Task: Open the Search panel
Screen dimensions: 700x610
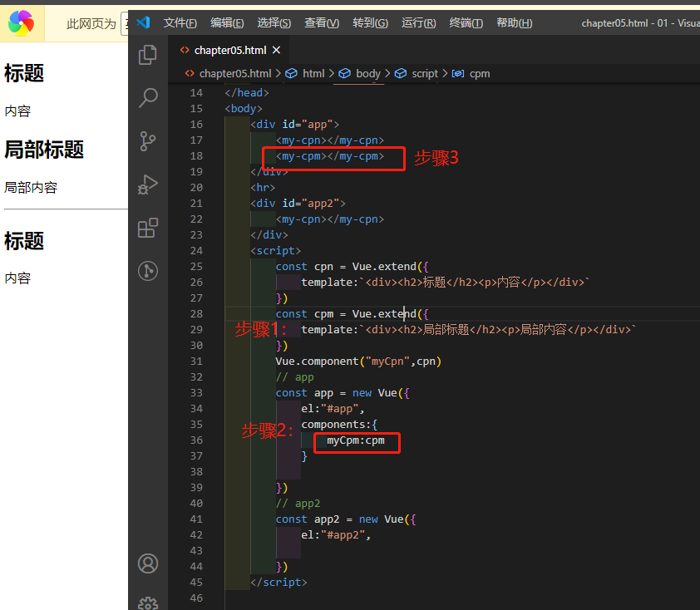Action: pyautogui.click(x=147, y=98)
